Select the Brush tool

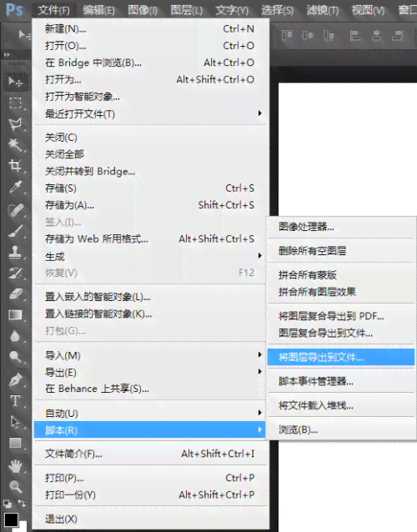pos(15,231)
